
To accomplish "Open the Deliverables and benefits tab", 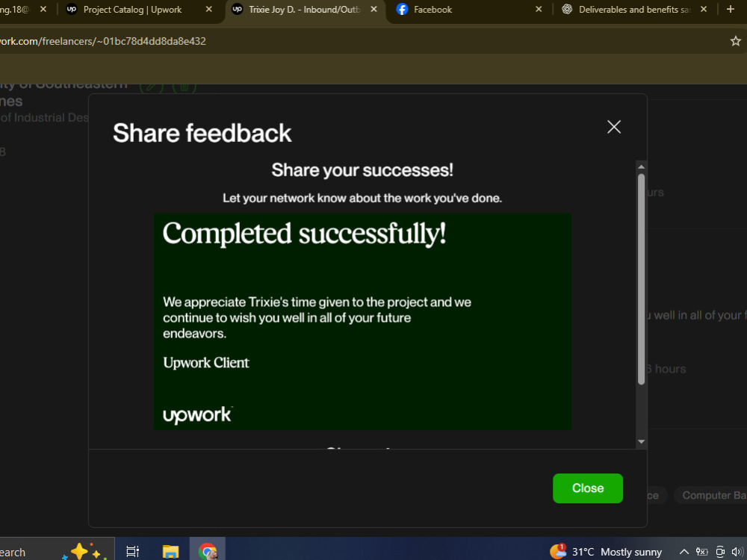I will (633, 10).
